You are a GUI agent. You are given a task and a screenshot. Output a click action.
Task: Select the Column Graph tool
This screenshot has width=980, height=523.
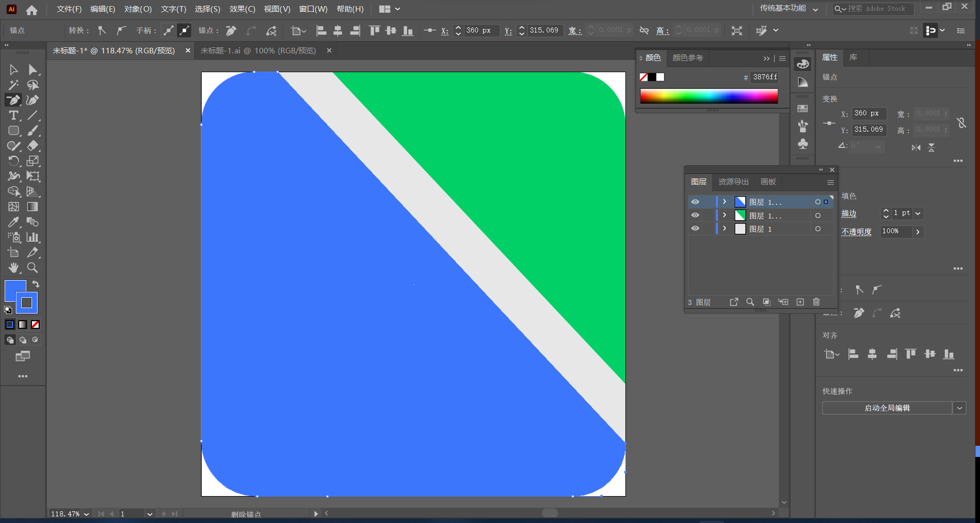point(33,237)
